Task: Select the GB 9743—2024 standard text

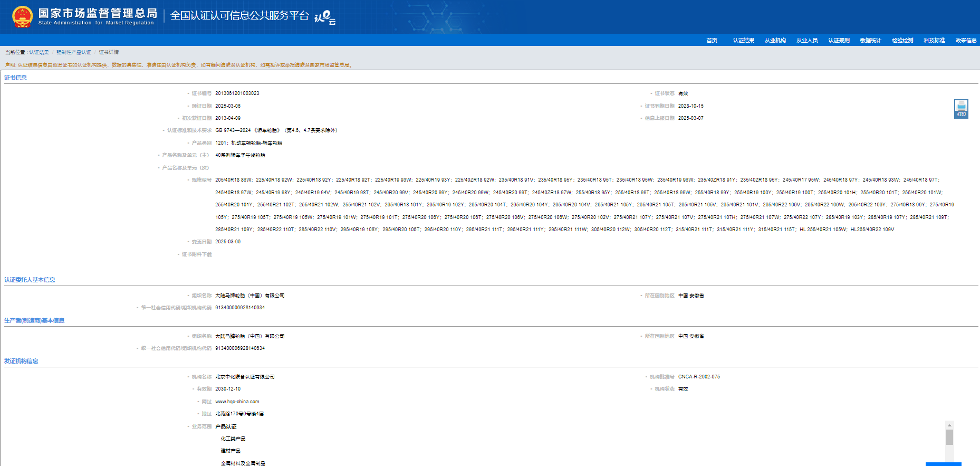Action: pyautogui.click(x=276, y=130)
